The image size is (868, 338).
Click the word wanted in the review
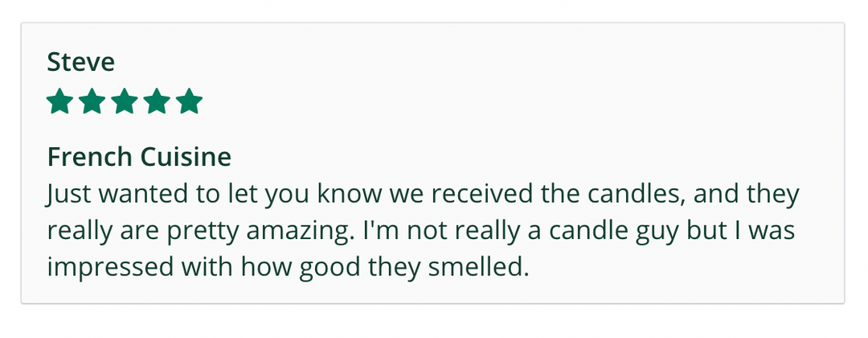point(125,194)
